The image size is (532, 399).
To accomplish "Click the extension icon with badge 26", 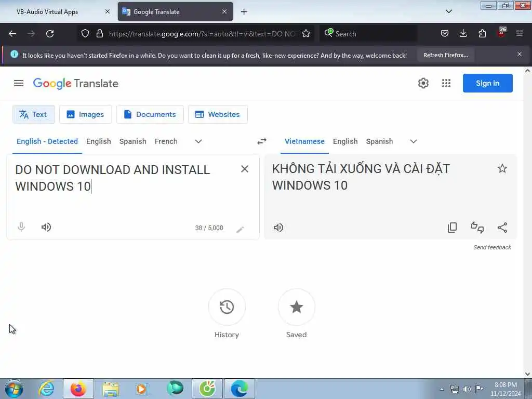I will tap(501, 33).
